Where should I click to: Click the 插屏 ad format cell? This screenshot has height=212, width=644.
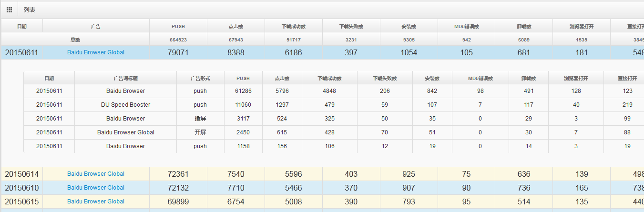pyautogui.click(x=201, y=119)
